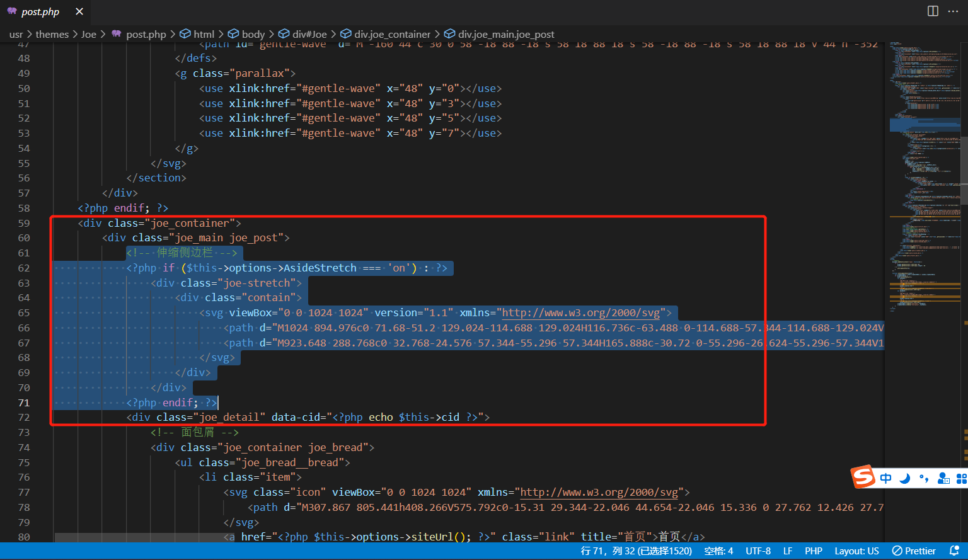
Task: Open the w3.org SVG link on line 65
Action: point(580,312)
